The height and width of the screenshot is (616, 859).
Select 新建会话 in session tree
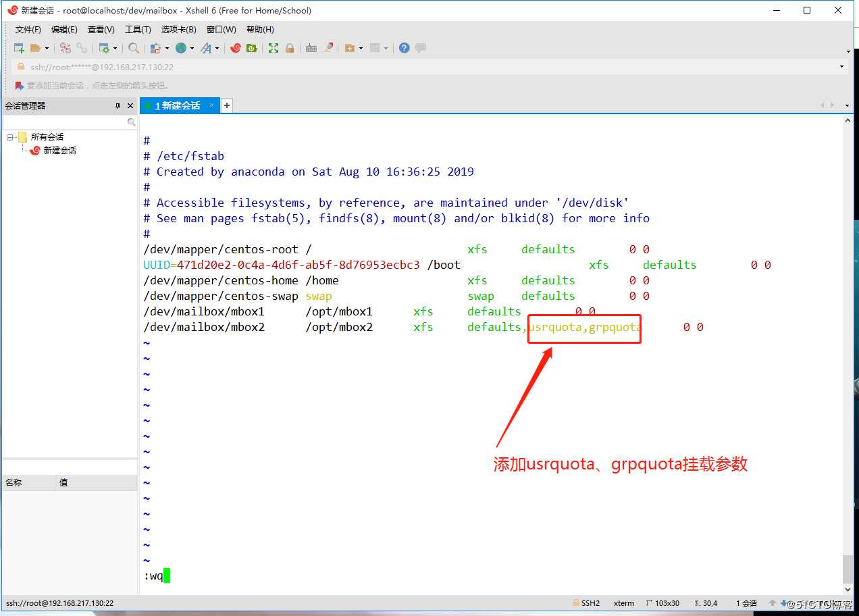[59, 151]
